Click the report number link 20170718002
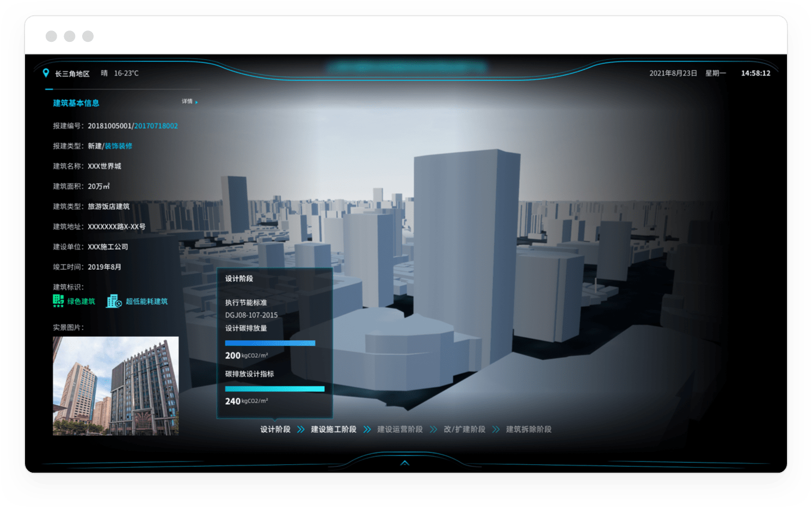 tap(156, 126)
